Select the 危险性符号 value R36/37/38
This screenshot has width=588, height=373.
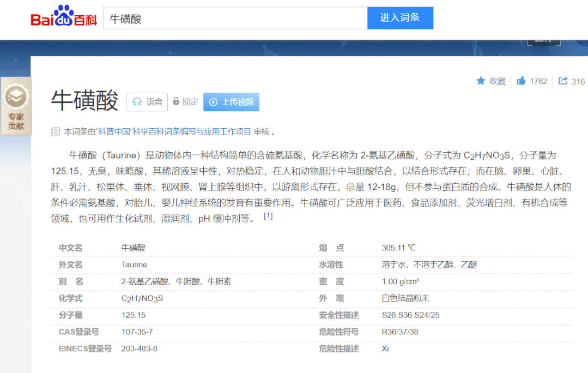coord(400,332)
